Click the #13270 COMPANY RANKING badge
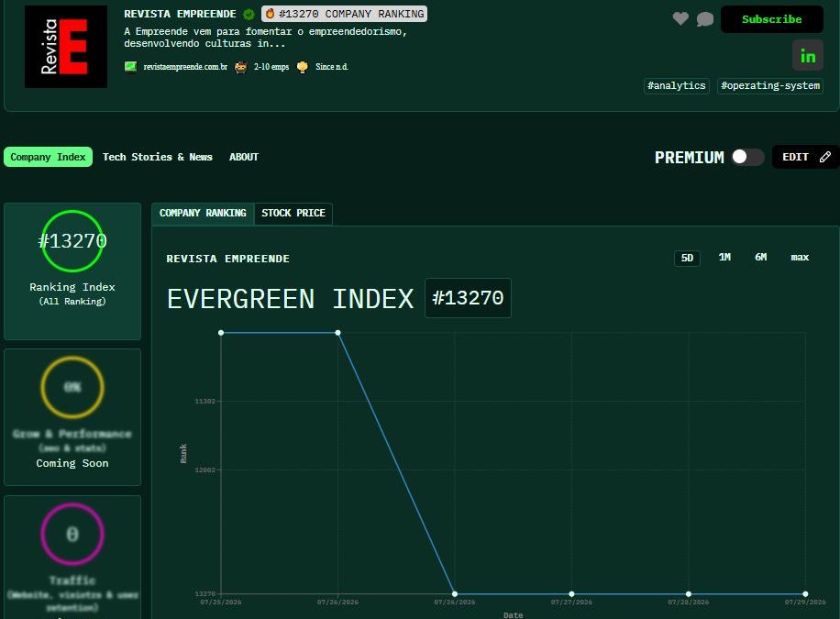The image size is (840, 619). point(344,14)
